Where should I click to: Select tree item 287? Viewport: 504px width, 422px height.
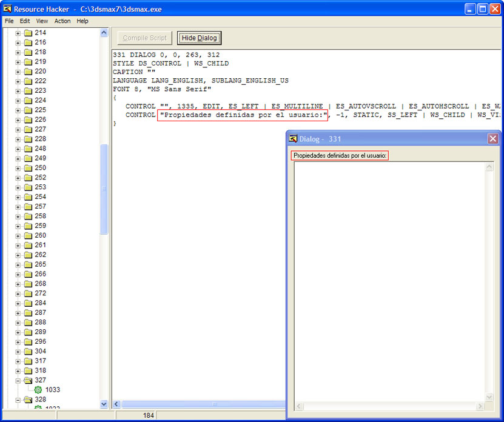41,312
